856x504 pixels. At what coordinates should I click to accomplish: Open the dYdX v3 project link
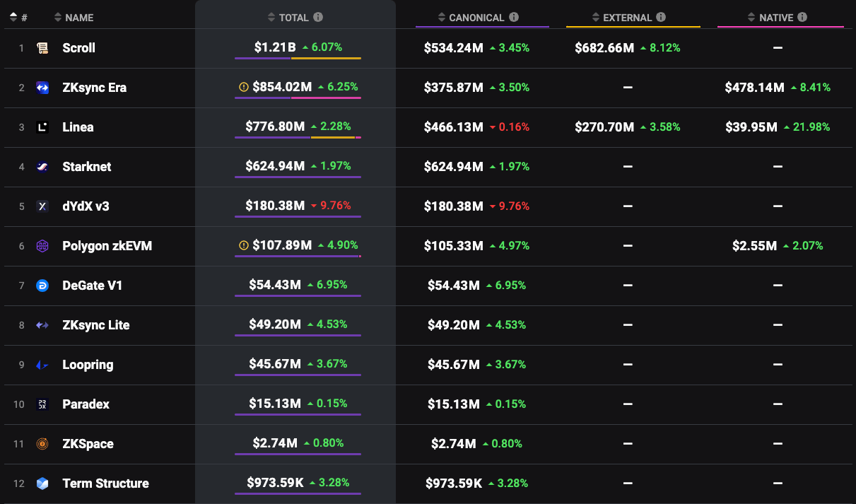pyautogui.click(x=86, y=206)
